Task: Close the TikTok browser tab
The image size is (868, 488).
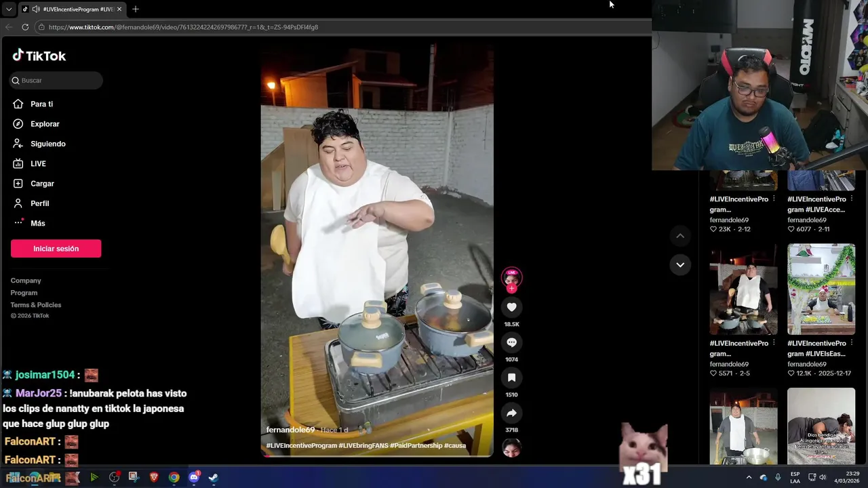Action: (x=119, y=9)
